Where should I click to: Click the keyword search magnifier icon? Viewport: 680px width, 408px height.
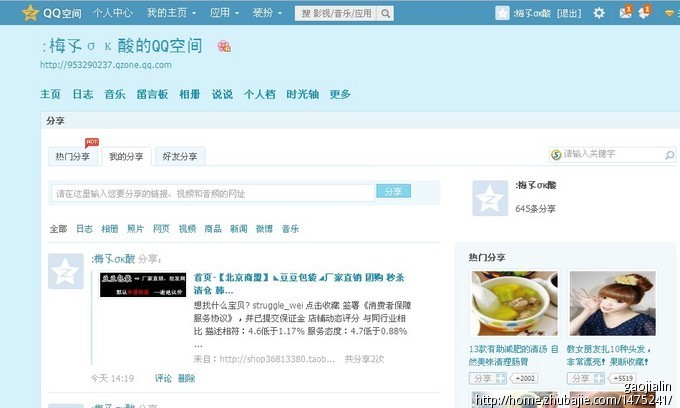click(670, 155)
